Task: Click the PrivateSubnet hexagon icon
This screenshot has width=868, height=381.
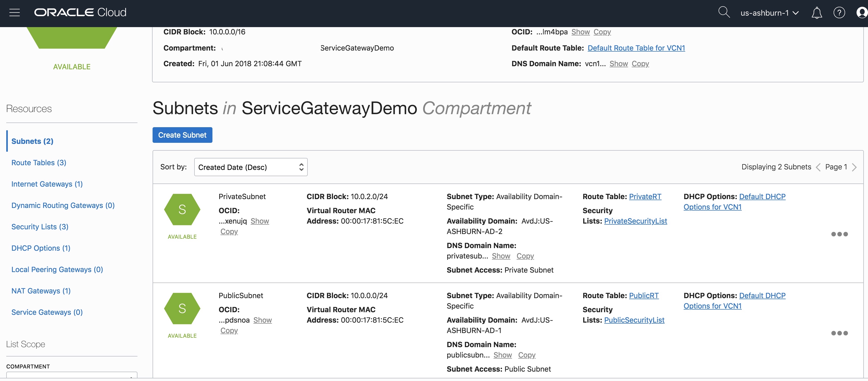Action: point(182,209)
